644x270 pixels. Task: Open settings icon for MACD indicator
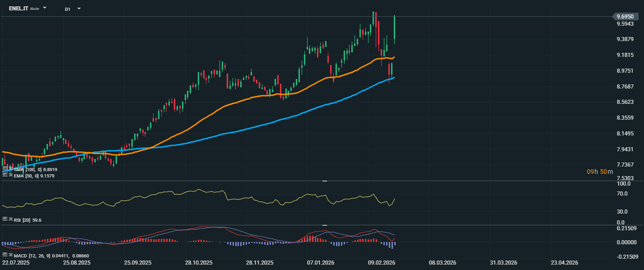[x=5, y=255]
